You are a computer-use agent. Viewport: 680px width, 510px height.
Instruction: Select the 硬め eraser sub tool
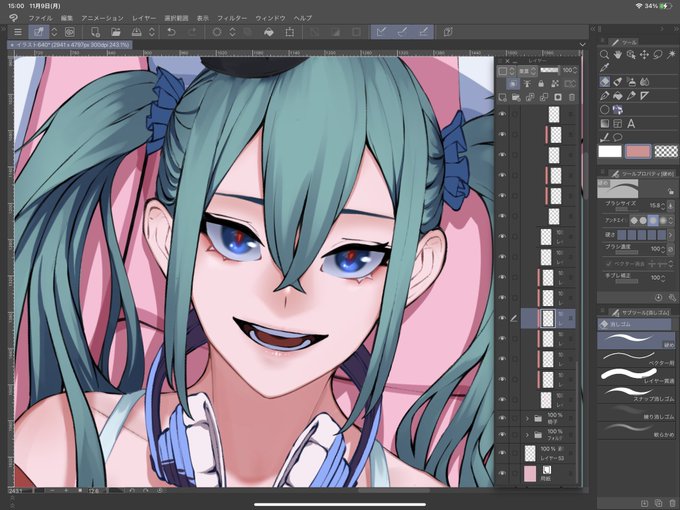pos(636,340)
